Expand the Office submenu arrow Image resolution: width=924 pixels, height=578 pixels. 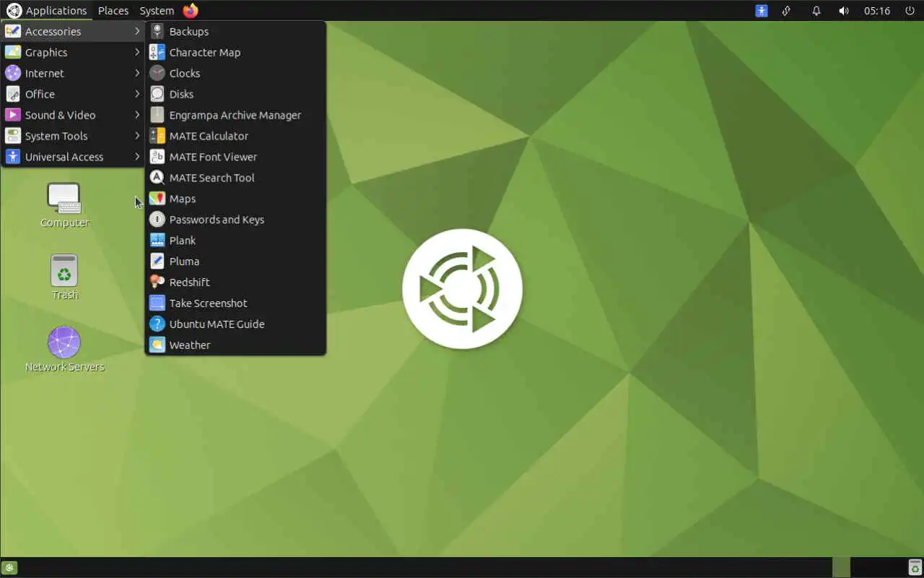[x=137, y=95]
